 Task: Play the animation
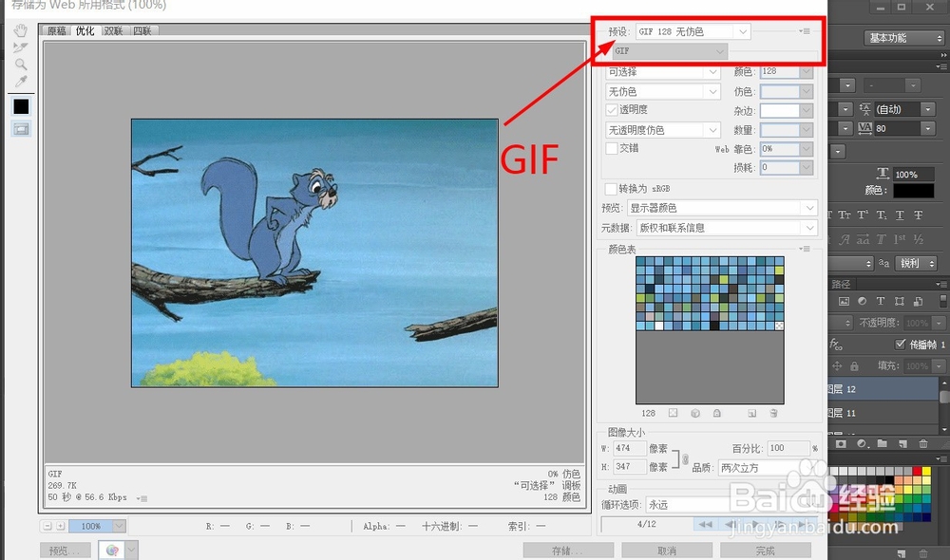[x=755, y=524]
